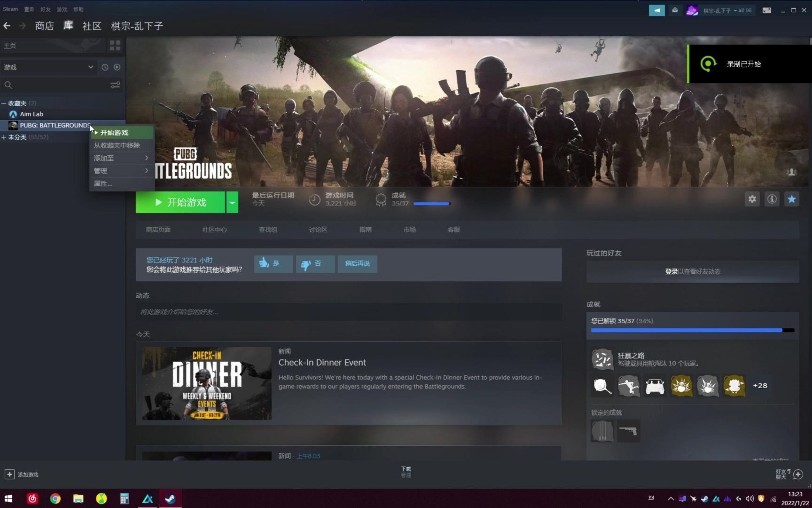Screen dimensions: 812x508
Task: Click the ready-to-play filter icon
Action: click(117, 67)
